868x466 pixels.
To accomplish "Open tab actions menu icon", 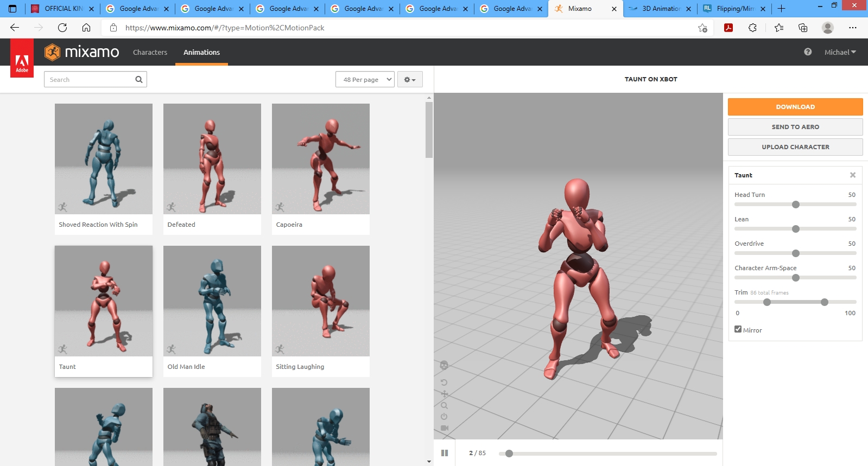I will 12,9.
